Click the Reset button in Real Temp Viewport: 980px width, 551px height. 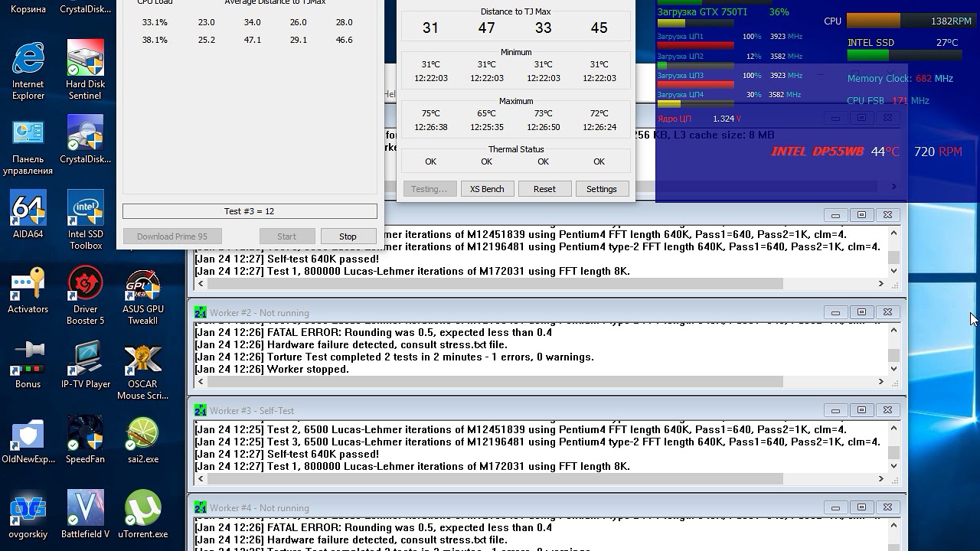pos(544,189)
